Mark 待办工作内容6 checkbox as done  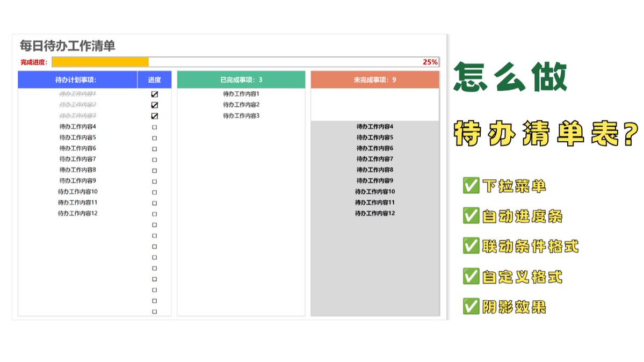[x=155, y=149]
